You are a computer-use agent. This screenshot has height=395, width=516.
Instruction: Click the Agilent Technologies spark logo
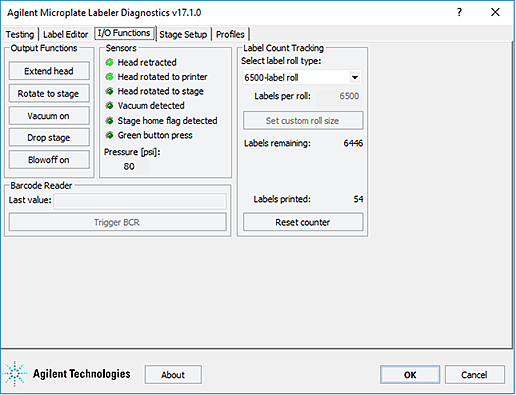(15, 374)
